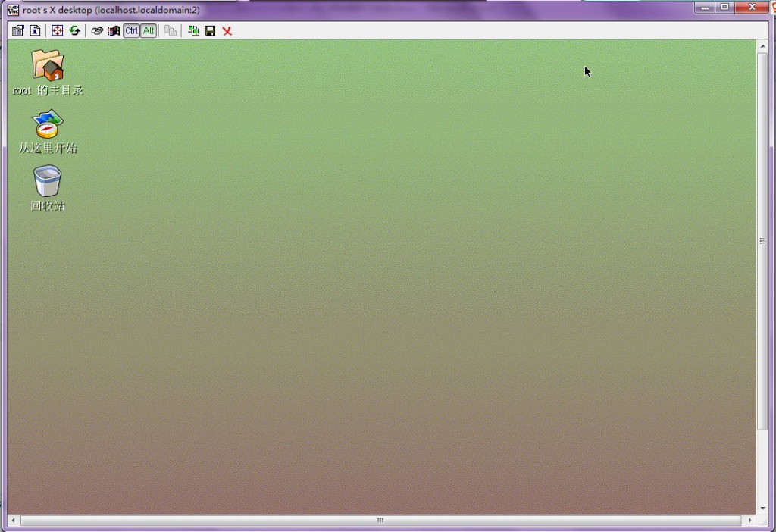The width and height of the screenshot is (776, 532).
Task: Show the connection info dialog
Action: click(35, 30)
